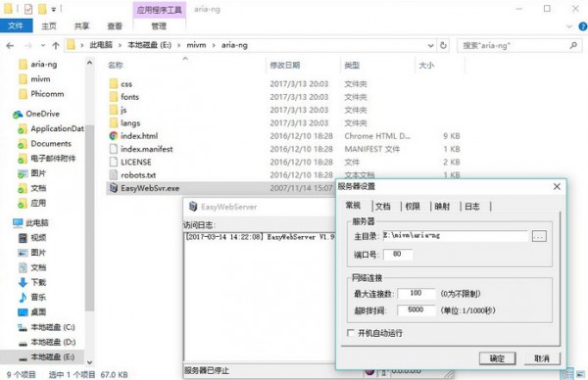Click the navigation pane down scroll arrow
The height and width of the screenshot is (380, 588).
pyautogui.click(x=89, y=362)
